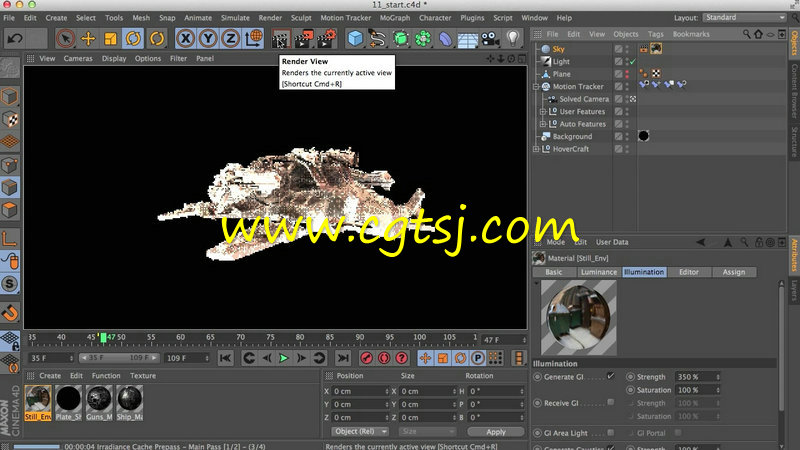This screenshot has width=800, height=450.
Task: Toggle Sky object layer checkbox
Action: point(618,49)
